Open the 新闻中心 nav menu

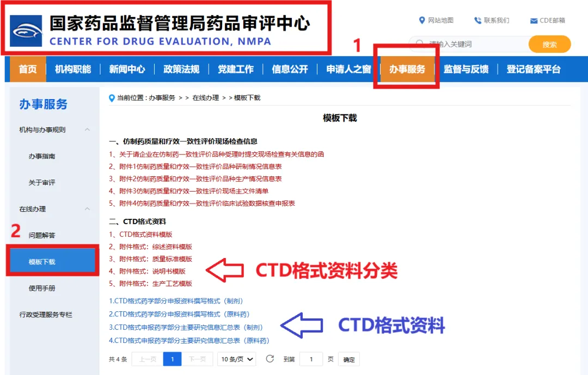pos(127,69)
